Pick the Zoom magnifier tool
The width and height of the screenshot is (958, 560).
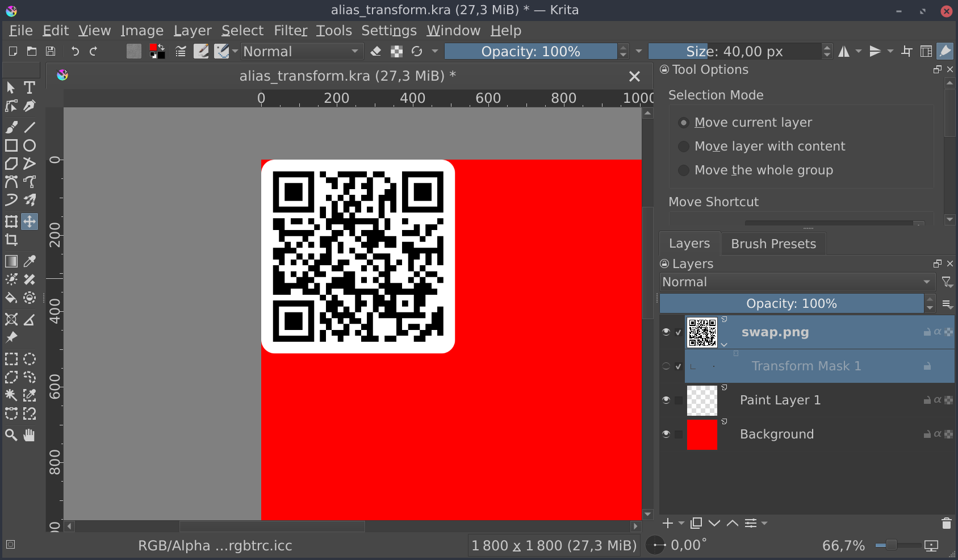[x=11, y=435]
